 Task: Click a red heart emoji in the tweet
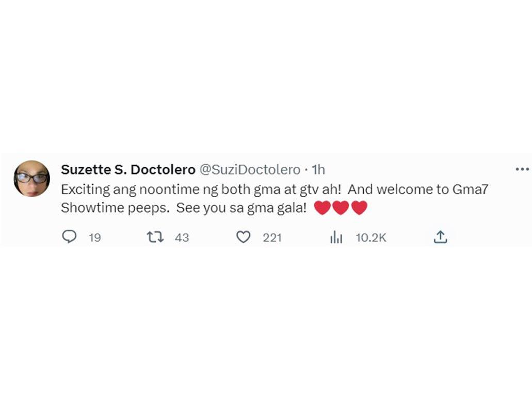coord(340,208)
